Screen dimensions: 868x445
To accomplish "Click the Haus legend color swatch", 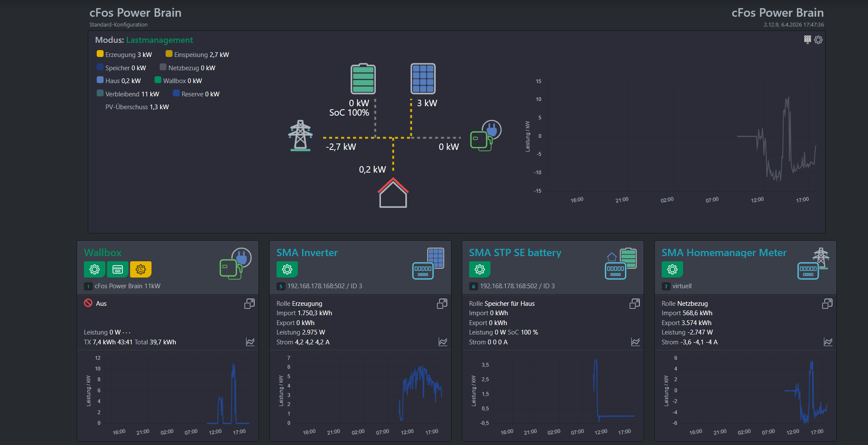I will [100, 80].
